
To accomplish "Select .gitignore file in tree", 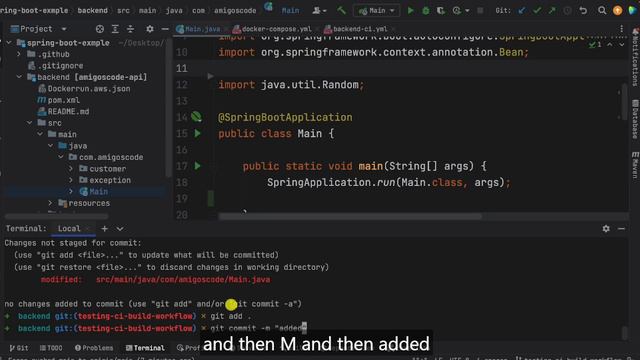I will (x=55, y=66).
